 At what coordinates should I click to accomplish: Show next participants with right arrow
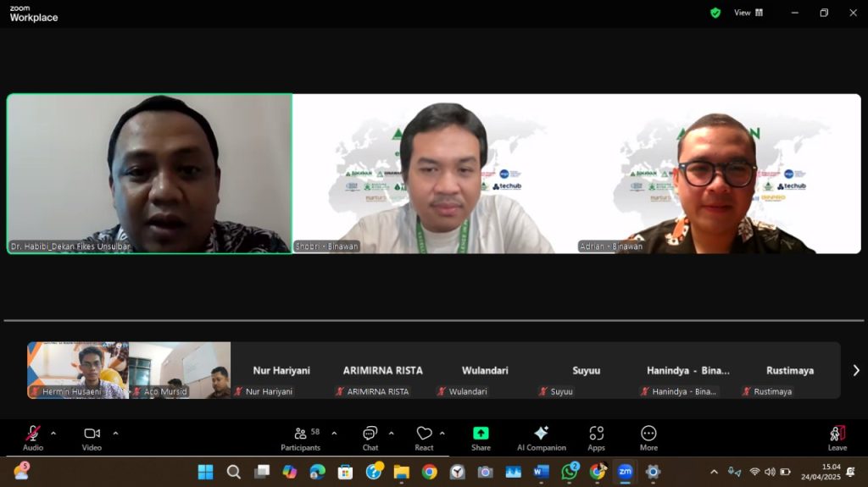click(x=855, y=370)
